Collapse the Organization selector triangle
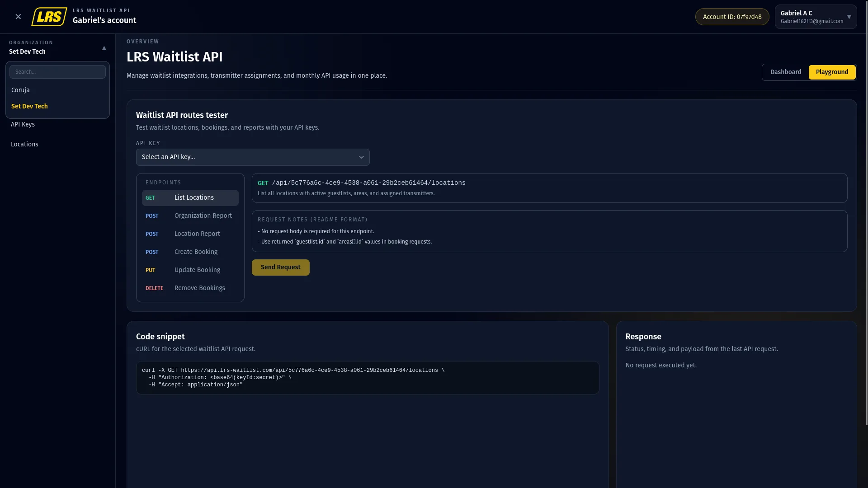 (104, 48)
